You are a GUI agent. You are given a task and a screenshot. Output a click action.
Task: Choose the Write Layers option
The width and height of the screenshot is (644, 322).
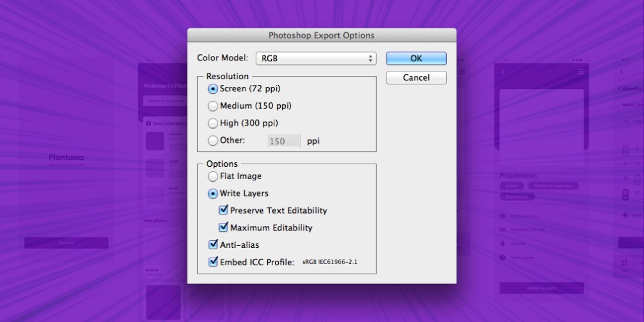213,193
